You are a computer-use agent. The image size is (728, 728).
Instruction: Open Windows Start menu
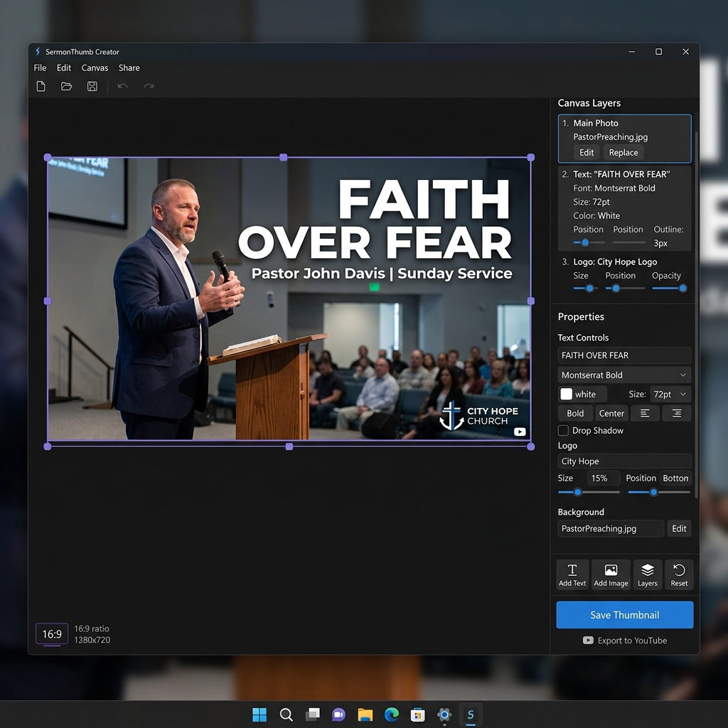259,714
